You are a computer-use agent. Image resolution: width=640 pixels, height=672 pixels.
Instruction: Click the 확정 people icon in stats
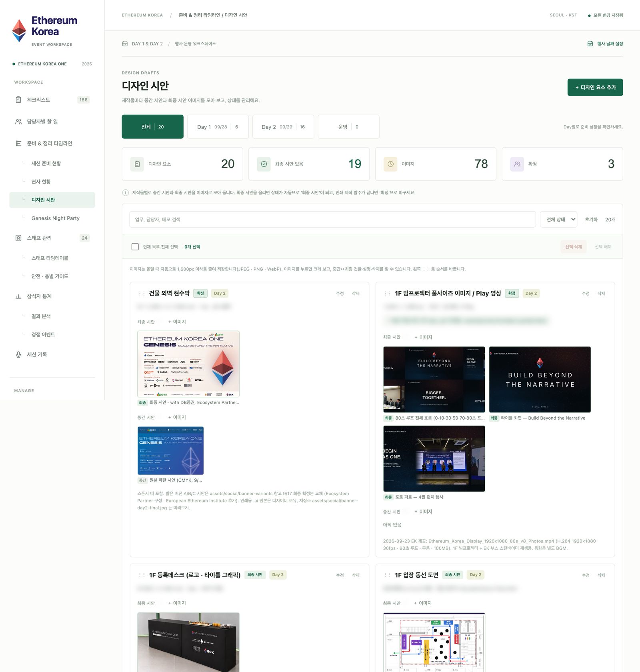click(x=517, y=164)
